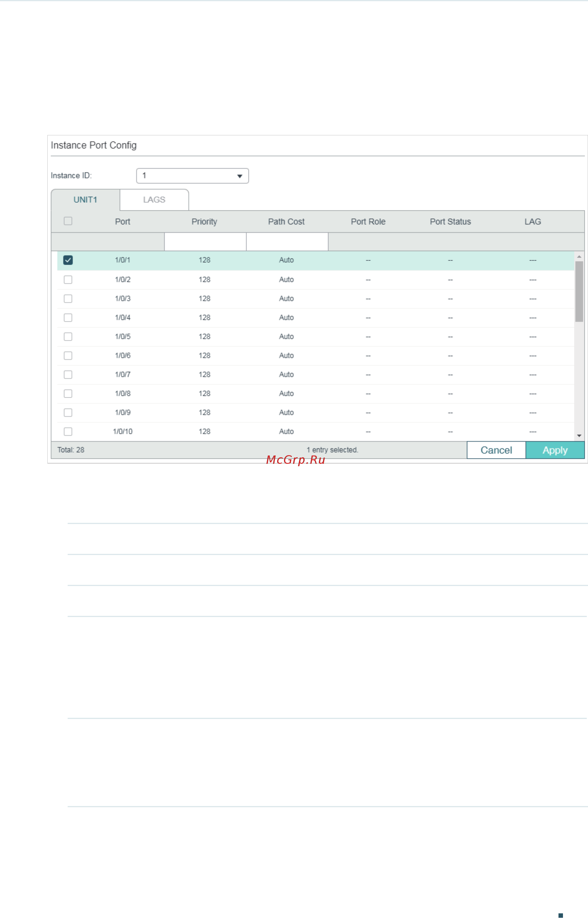Click the Port Role column header
This screenshot has height=919, width=588.
[368, 221]
